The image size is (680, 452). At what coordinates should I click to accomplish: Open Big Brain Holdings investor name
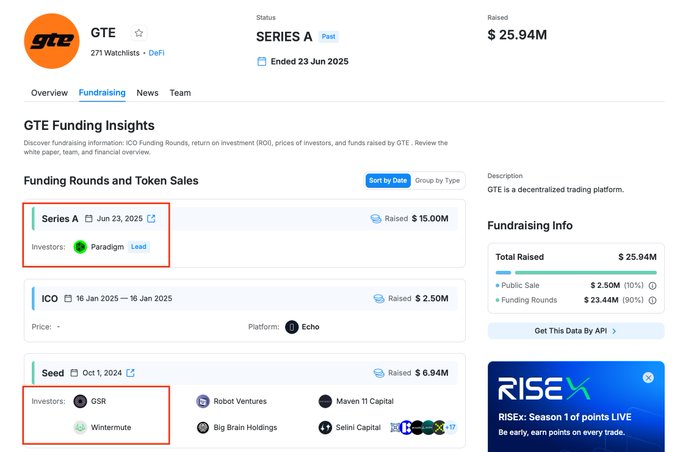pyautogui.click(x=245, y=427)
